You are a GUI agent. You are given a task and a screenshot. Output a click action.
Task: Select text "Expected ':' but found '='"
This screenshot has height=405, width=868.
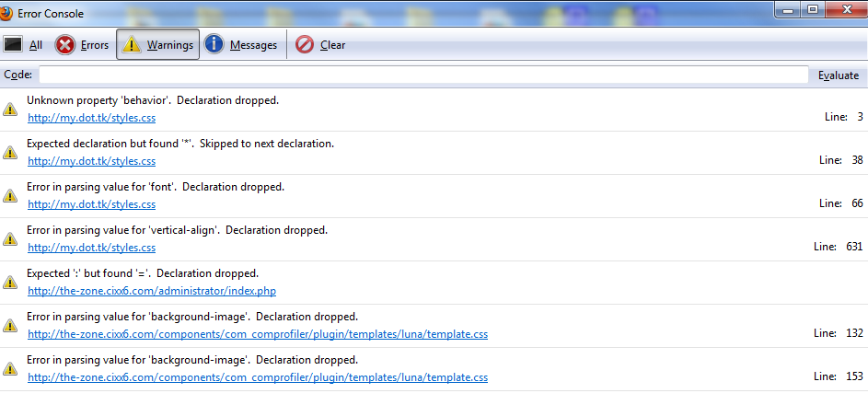tap(89, 273)
